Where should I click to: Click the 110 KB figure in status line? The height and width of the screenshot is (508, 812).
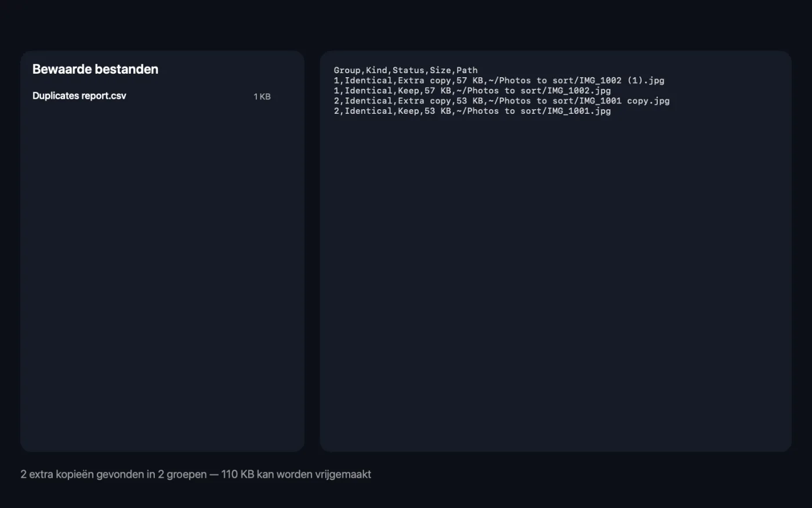pos(238,474)
